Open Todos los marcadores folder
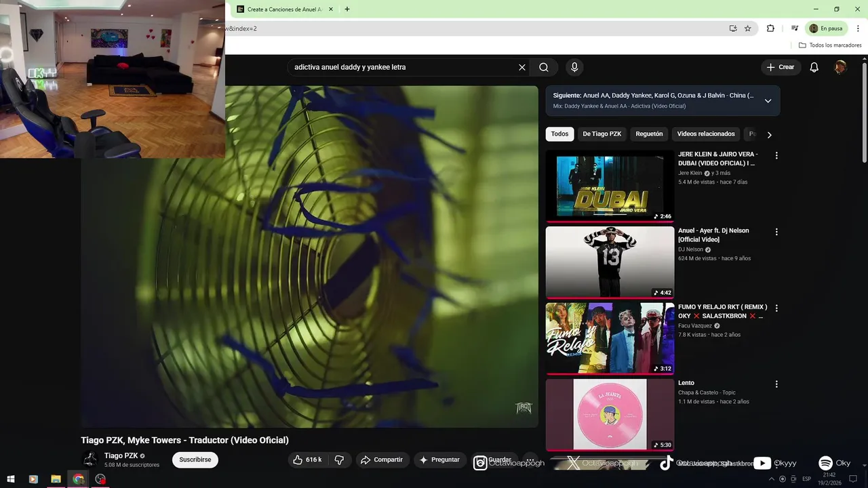 [x=830, y=45]
